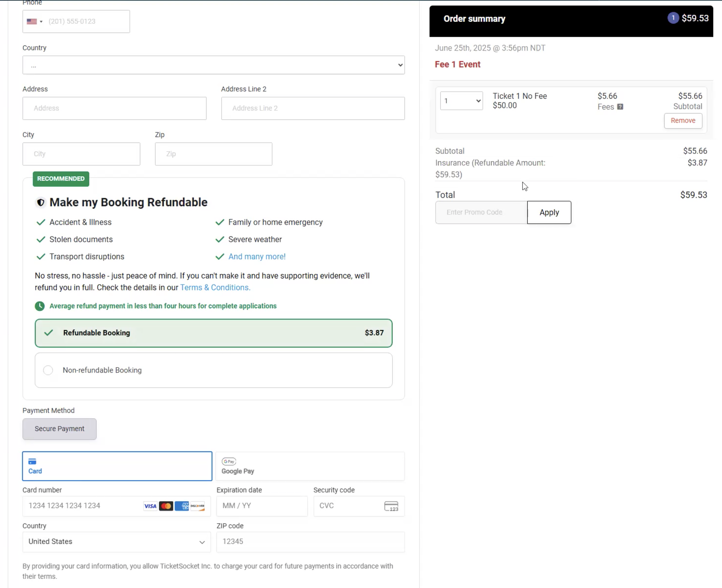Click the Address Line 2 field

(313, 108)
